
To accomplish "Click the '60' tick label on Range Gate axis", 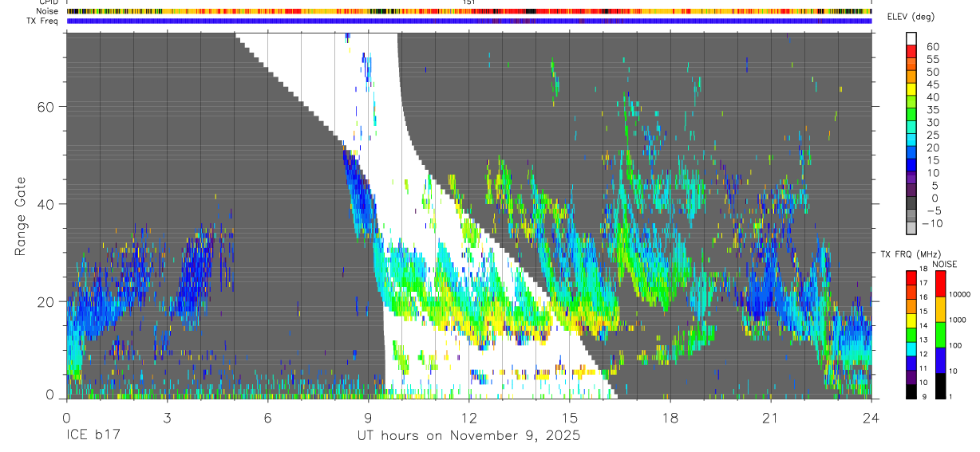I will pyautogui.click(x=45, y=107).
